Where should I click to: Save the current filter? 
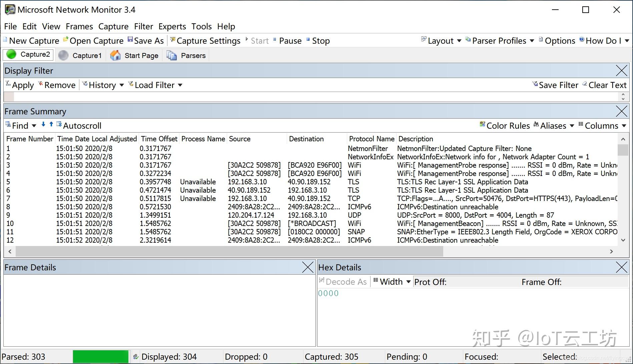[x=558, y=85]
